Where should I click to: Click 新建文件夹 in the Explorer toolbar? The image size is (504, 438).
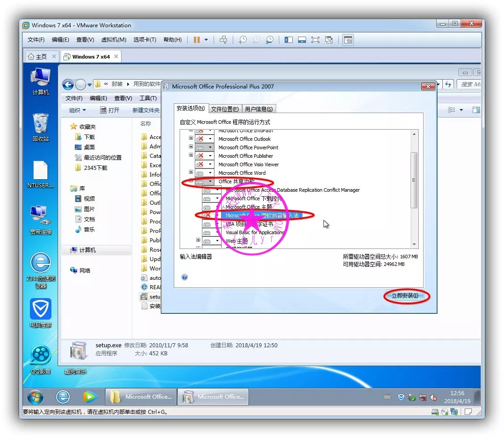pyautogui.click(x=146, y=110)
